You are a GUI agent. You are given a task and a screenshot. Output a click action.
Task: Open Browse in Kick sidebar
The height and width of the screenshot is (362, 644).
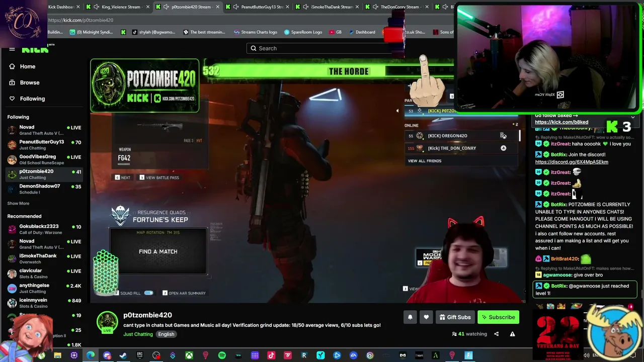[x=30, y=82]
